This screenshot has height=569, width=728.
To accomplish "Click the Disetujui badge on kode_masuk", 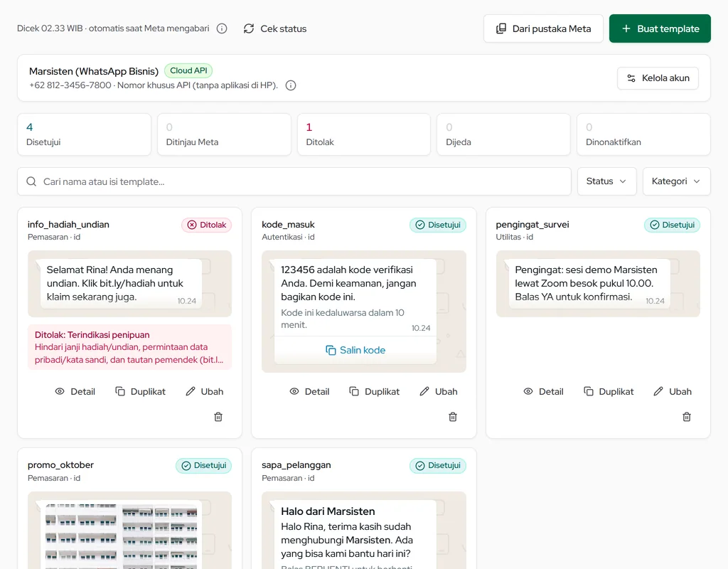I will pyautogui.click(x=438, y=225).
